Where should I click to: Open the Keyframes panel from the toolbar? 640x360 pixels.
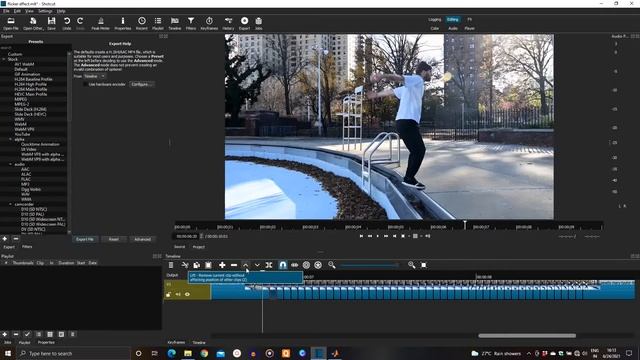pos(209,23)
